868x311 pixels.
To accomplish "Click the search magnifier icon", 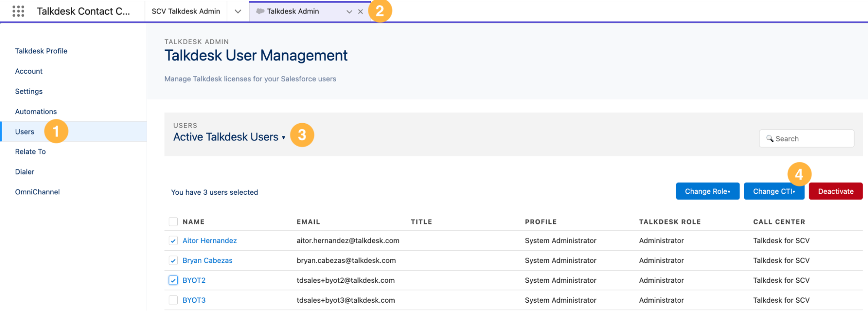I will [770, 138].
